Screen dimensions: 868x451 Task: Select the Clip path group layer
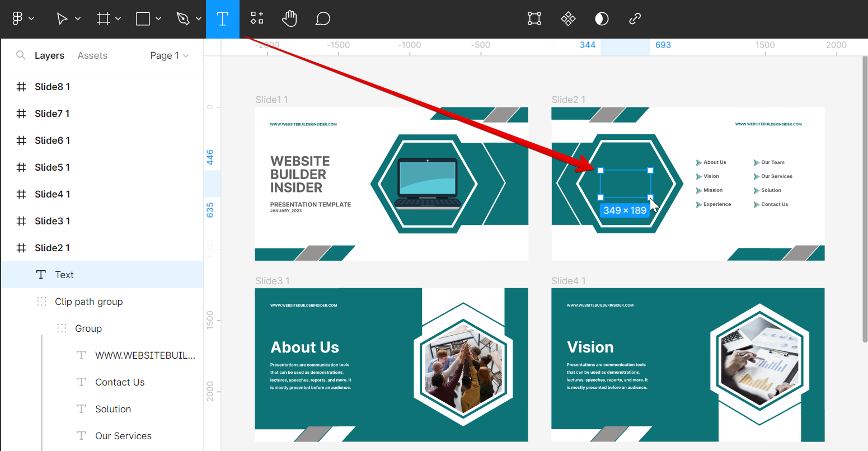click(88, 302)
